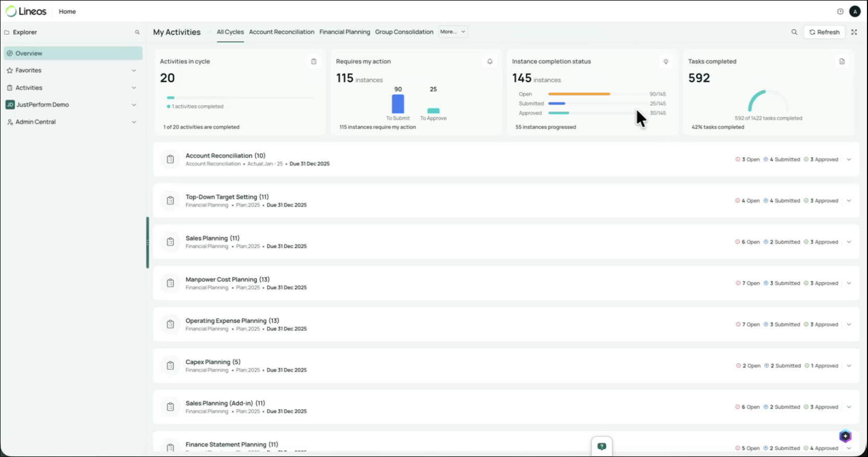Select Overview in the sidebar

click(73, 53)
